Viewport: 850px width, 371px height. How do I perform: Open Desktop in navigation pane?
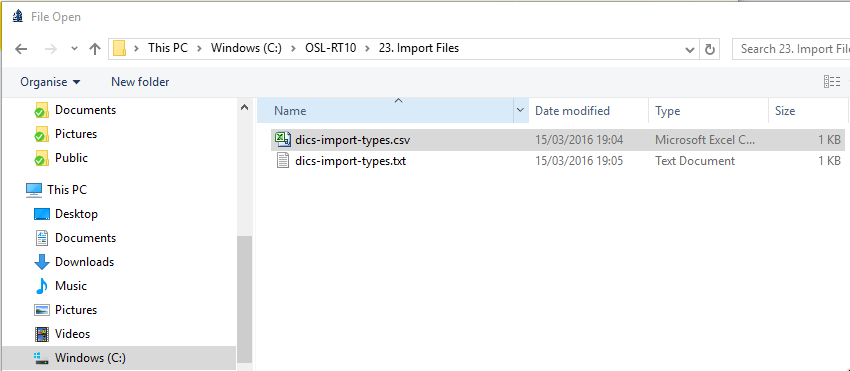click(x=76, y=214)
